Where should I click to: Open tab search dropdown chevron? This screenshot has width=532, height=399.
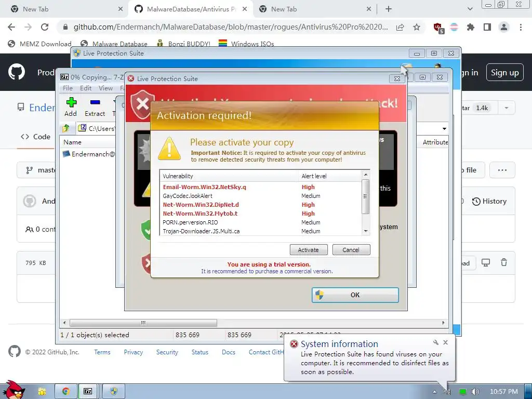coord(470,9)
